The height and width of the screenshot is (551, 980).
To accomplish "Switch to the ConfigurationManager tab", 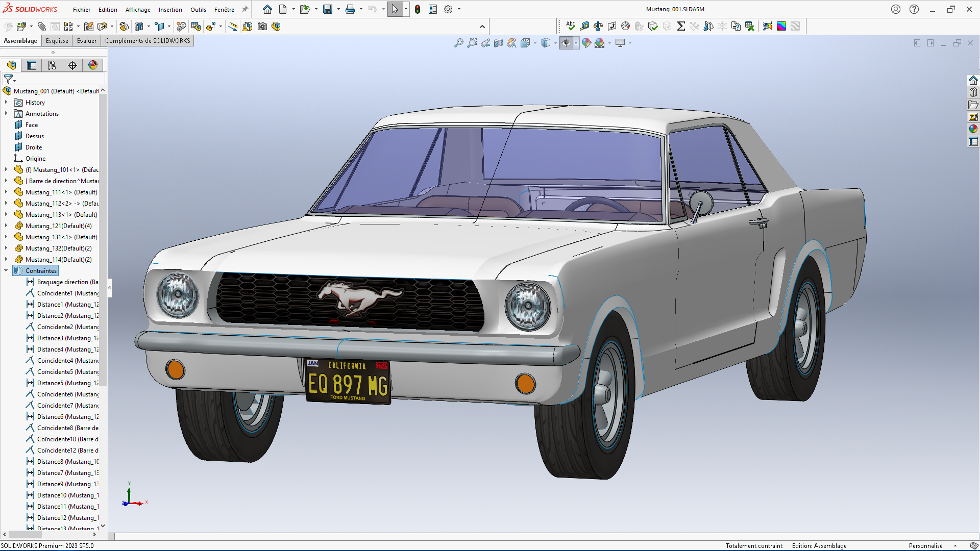I will (52, 65).
